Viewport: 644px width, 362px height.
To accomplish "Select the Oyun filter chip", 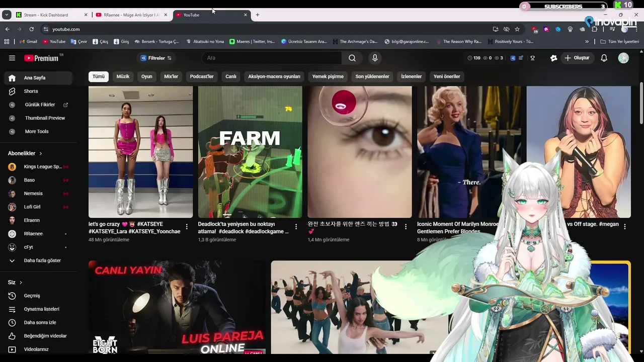I will click(x=147, y=76).
